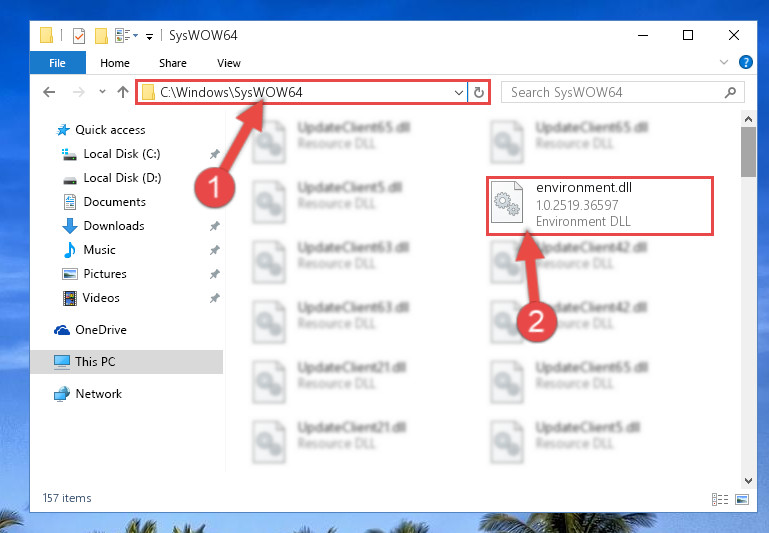
Task: Click the Properties quick access toolbar icon
Action: coord(78,35)
